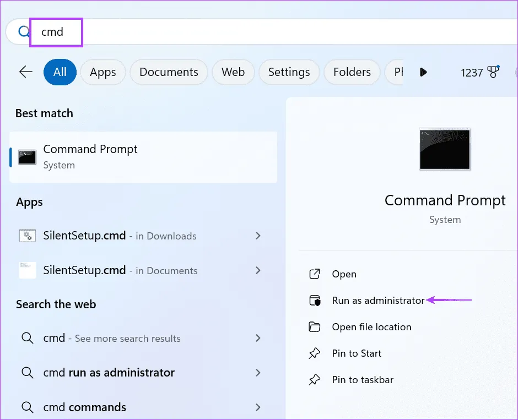Click Open in the Command Prompt actions
Screen dimensions: 518x420
344,274
